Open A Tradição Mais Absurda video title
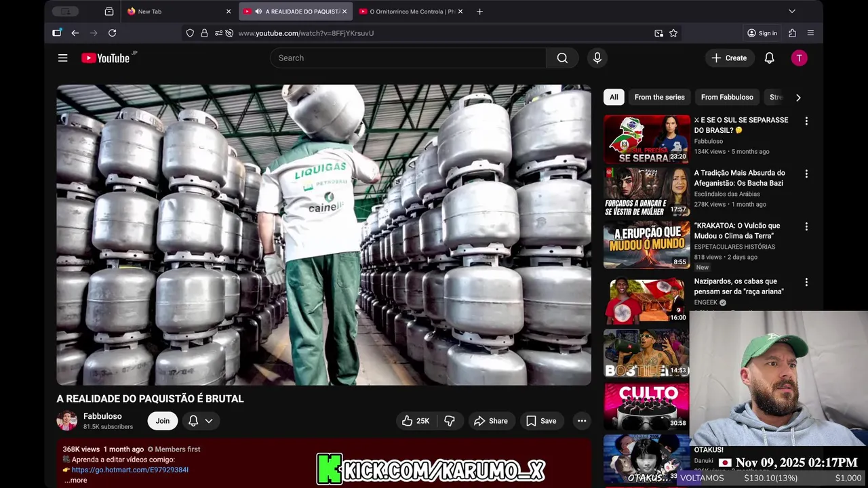868x488 pixels. [739, 178]
